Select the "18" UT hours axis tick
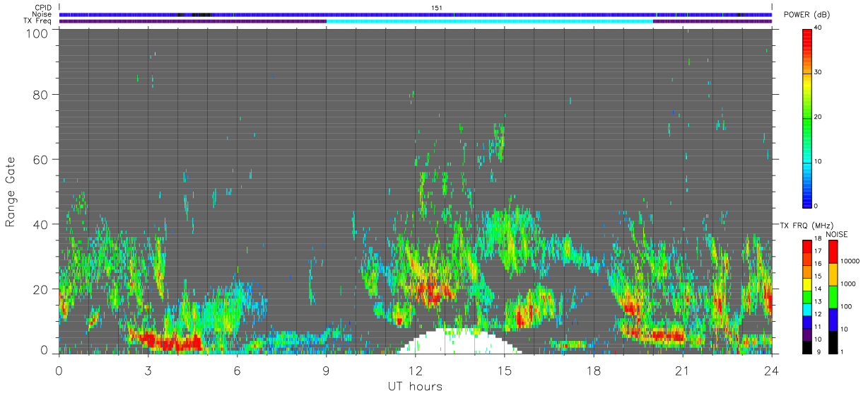 (594, 370)
